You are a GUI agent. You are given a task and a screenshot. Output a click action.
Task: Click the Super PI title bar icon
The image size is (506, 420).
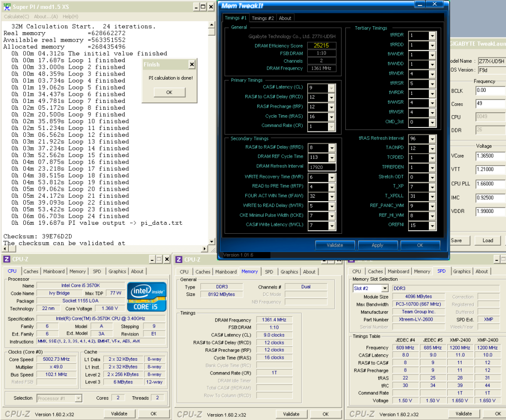(x=6, y=7)
